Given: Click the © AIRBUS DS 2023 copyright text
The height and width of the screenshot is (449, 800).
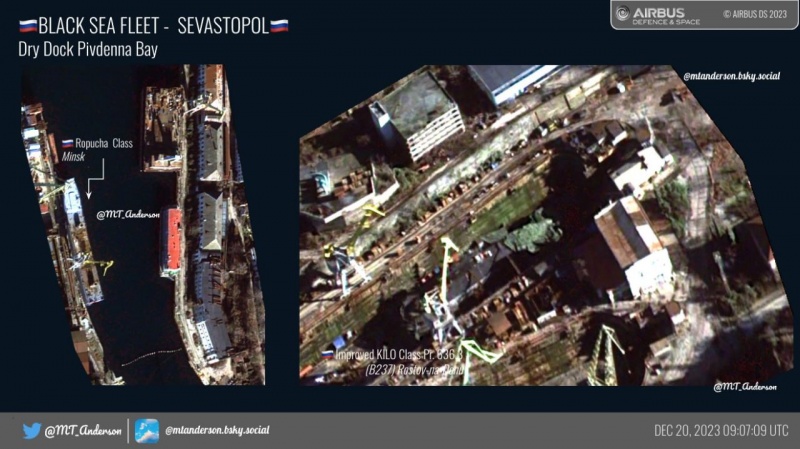Looking at the screenshot, I should click(x=754, y=14).
